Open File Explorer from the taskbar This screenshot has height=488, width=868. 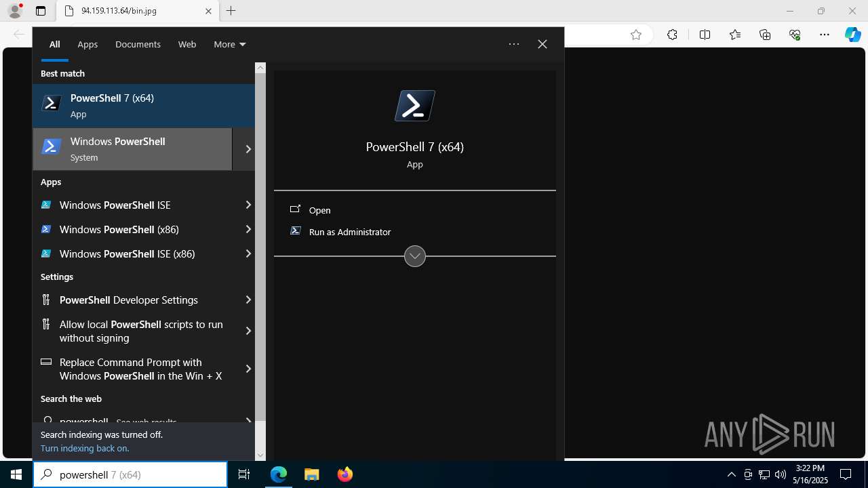[311, 474]
